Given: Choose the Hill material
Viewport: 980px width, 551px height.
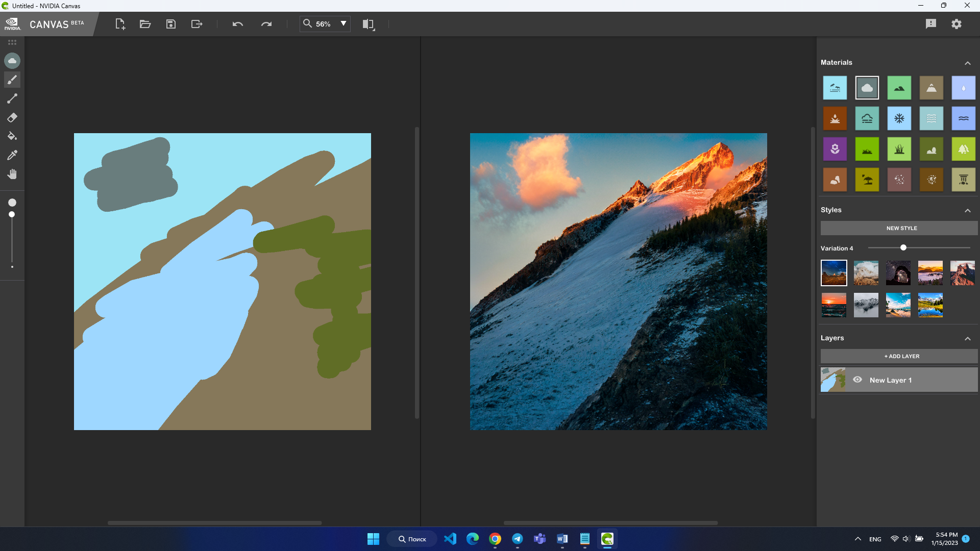Looking at the screenshot, I should (x=899, y=88).
